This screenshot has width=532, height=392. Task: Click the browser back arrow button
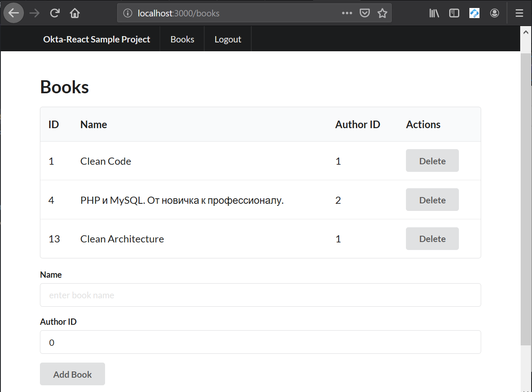click(x=13, y=13)
